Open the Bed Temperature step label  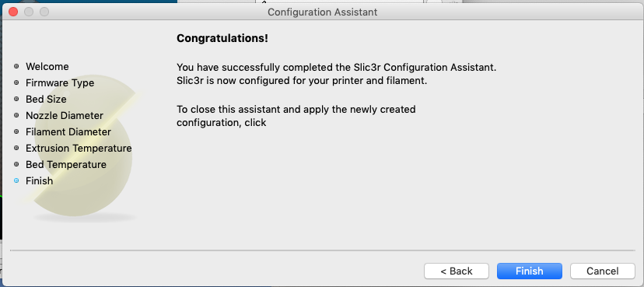[x=65, y=165]
